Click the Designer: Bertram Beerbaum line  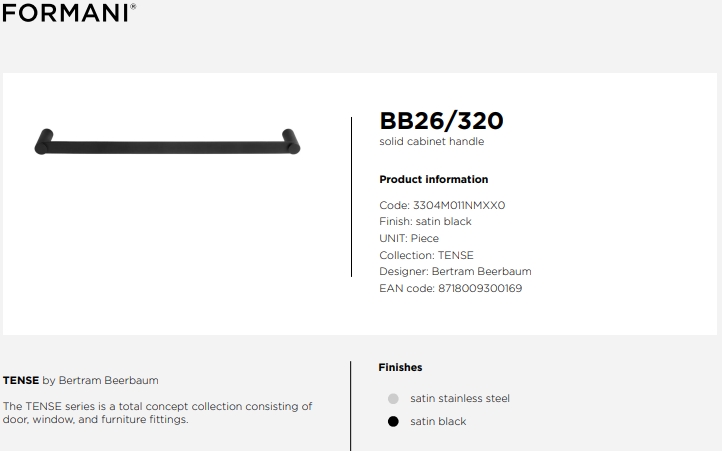455,271
